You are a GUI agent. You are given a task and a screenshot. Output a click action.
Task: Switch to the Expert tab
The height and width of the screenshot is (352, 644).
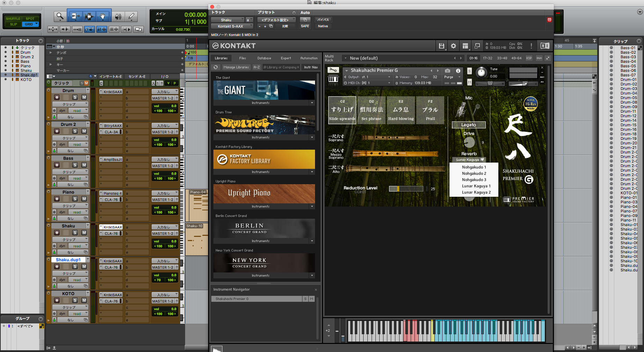[286, 58]
